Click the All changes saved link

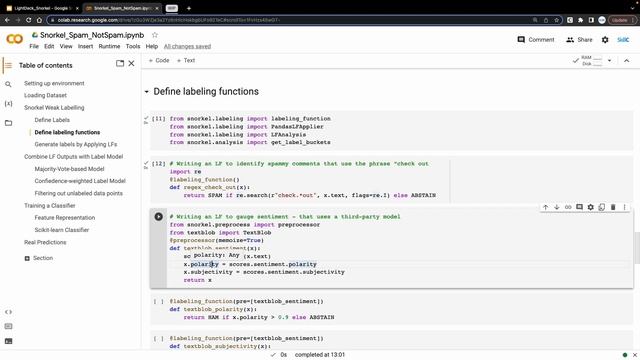[x=187, y=47]
